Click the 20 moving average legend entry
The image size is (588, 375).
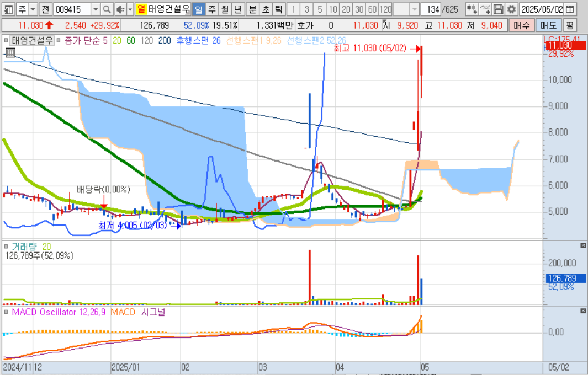tap(117, 40)
